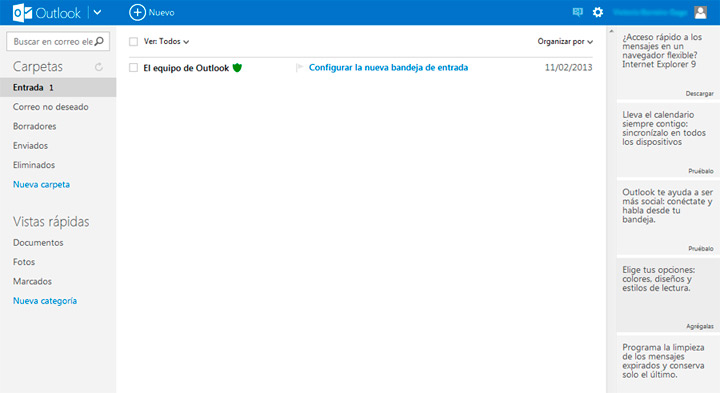Click the search magnifier icon

tap(99, 41)
